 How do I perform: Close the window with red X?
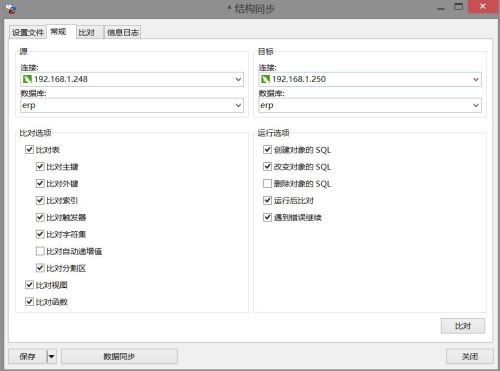tap(483, 7)
